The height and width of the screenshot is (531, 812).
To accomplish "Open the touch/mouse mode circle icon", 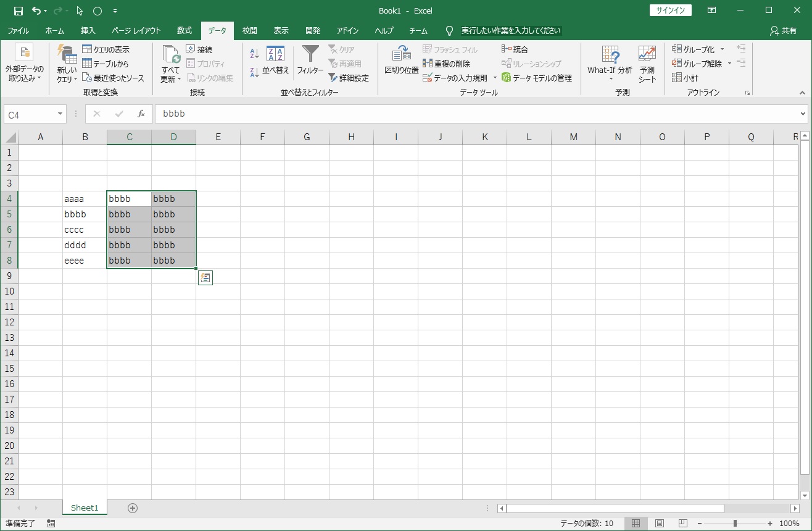I will click(x=97, y=11).
